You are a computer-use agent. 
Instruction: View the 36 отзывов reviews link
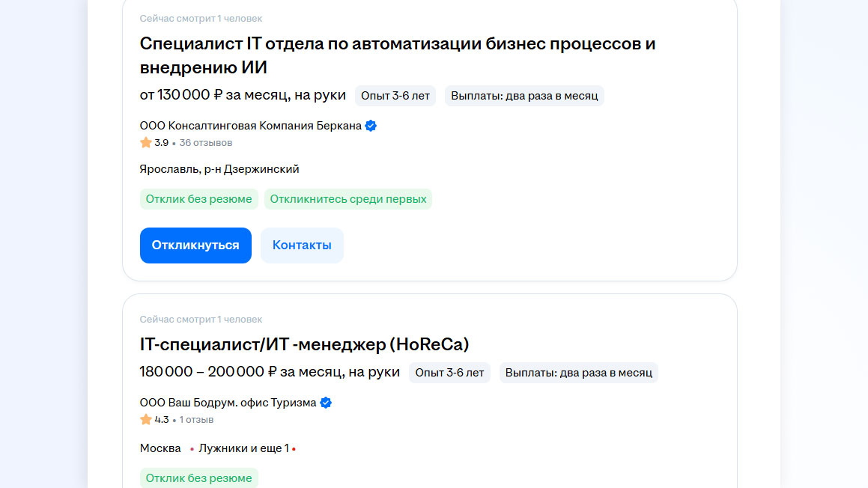tap(205, 143)
